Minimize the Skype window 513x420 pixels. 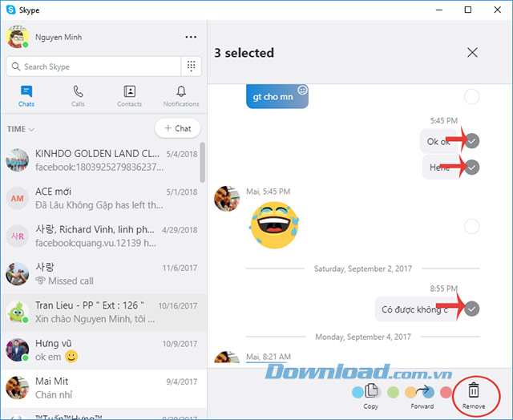coord(439,10)
